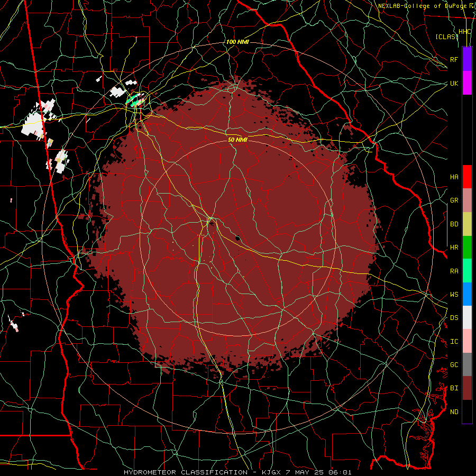Click the 'RA' legend label
This screenshot has height=476, width=476.
[x=454, y=271]
